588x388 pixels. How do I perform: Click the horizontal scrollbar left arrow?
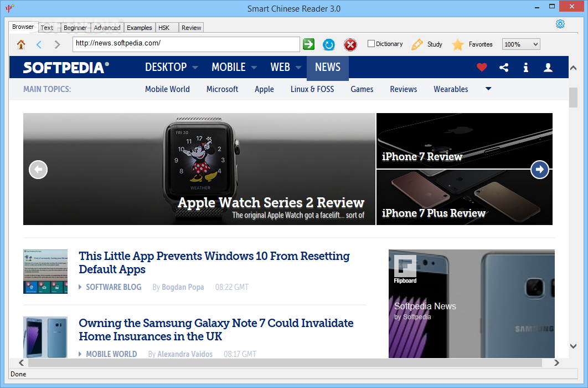click(x=22, y=363)
